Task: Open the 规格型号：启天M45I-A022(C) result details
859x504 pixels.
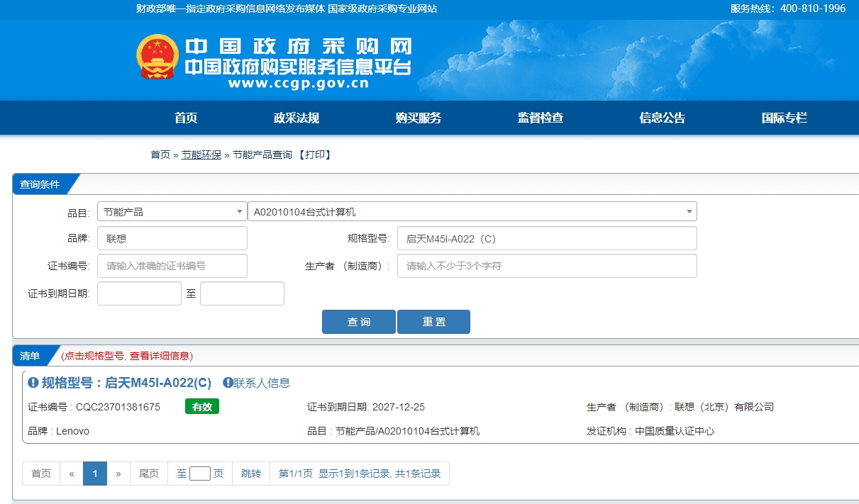Action: (x=126, y=383)
